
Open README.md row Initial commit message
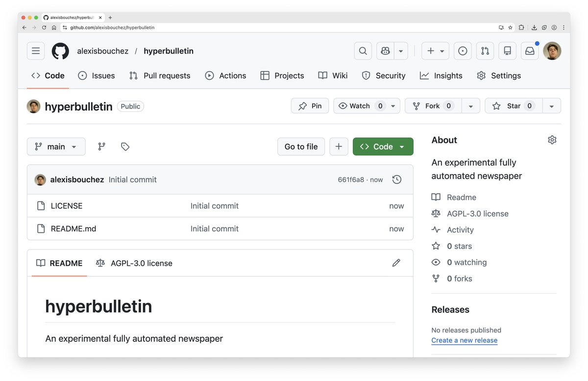(x=215, y=229)
